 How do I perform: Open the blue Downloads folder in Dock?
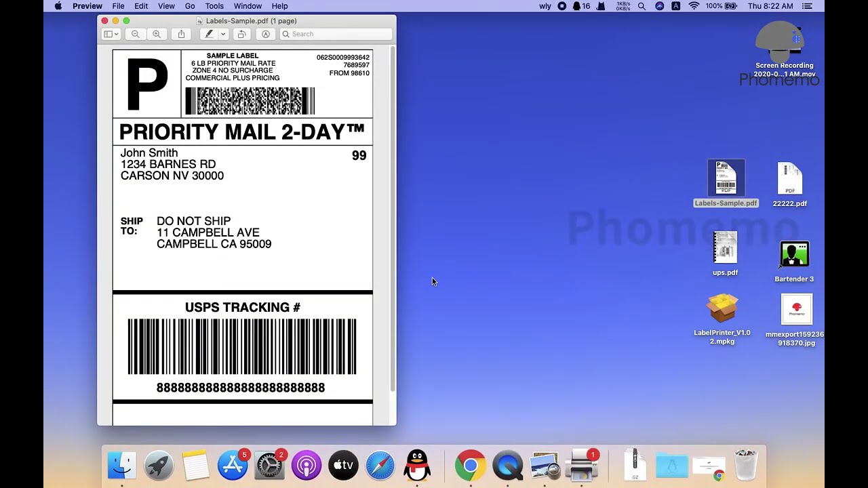tap(671, 466)
